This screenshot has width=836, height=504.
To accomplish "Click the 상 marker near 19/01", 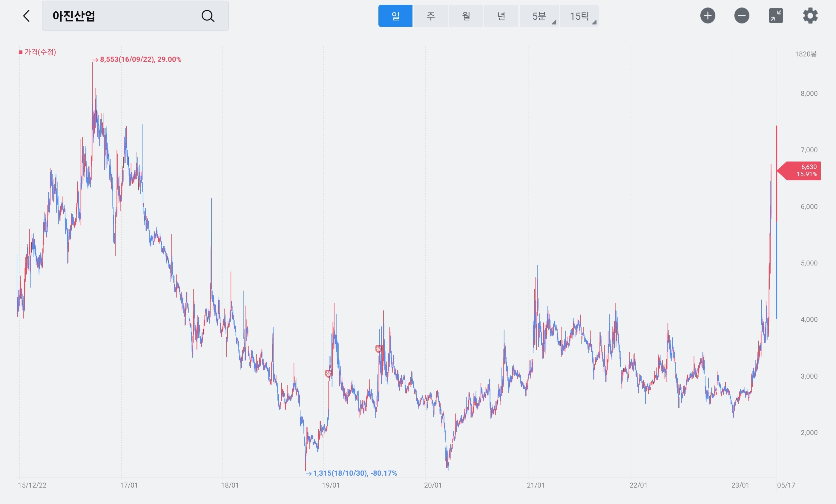I will [328, 374].
